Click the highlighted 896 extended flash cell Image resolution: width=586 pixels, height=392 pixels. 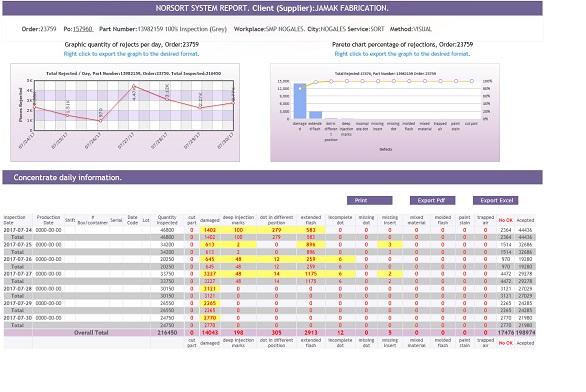(311, 245)
